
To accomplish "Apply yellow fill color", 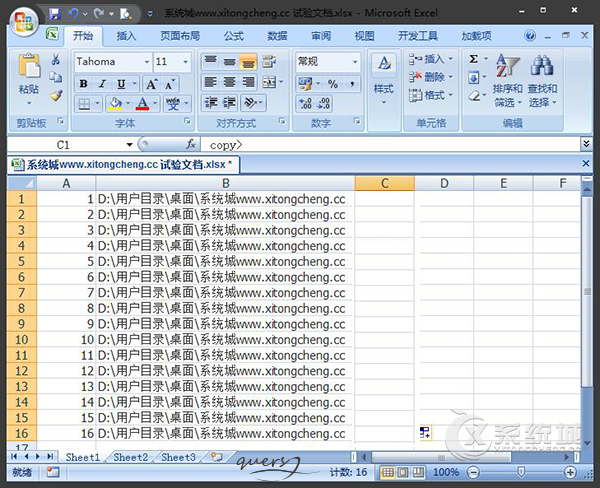I will (115, 103).
